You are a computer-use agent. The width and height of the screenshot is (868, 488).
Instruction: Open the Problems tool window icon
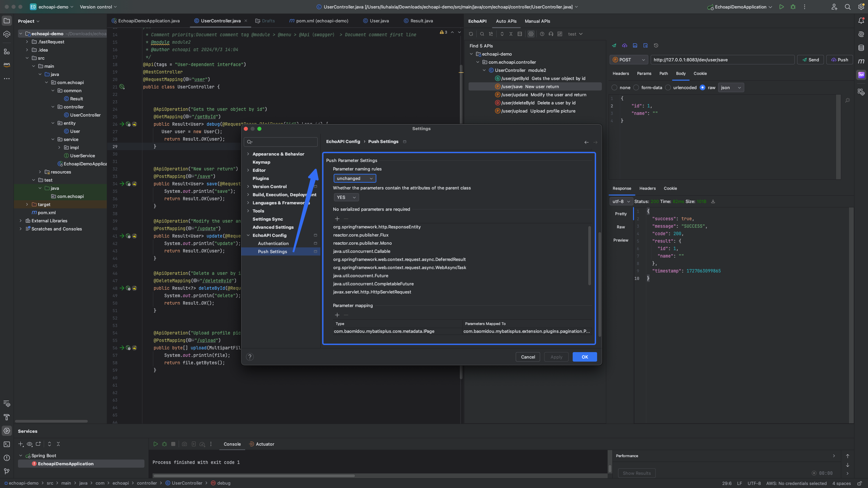tap(7, 457)
